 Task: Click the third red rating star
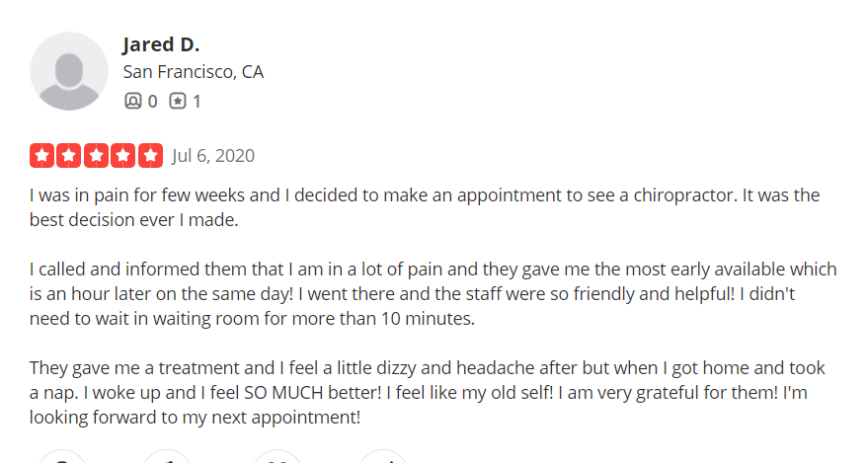coord(96,156)
